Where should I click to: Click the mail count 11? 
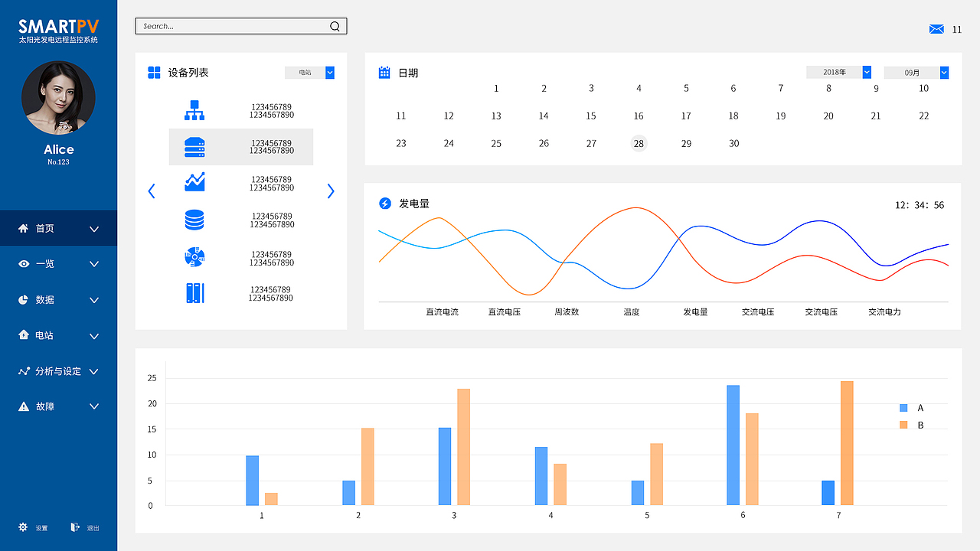tap(957, 30)
